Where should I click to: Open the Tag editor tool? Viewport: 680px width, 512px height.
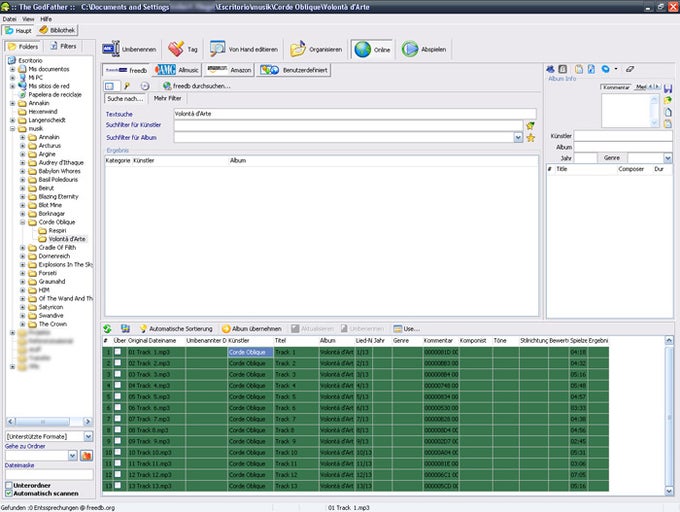click(183, 49)
